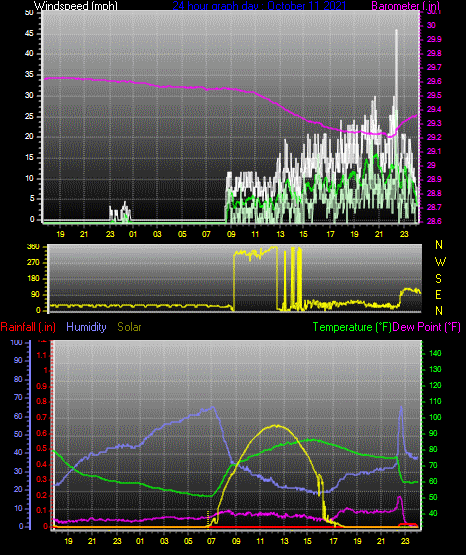Viewport: 466px width, 555px height.
Task: Click the S compass direction label
Action: 438,279
